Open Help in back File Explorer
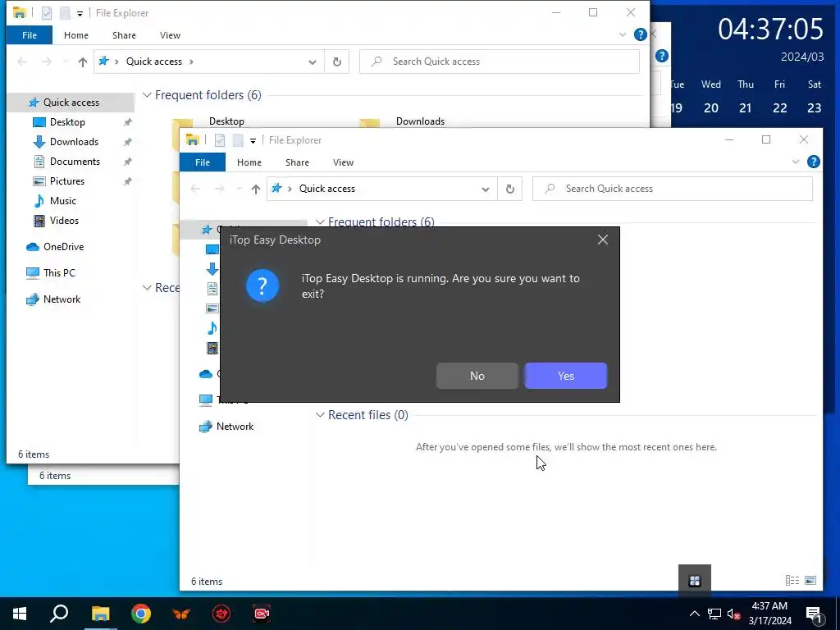Viewport: 840px width, 630px height. [640, 34]
